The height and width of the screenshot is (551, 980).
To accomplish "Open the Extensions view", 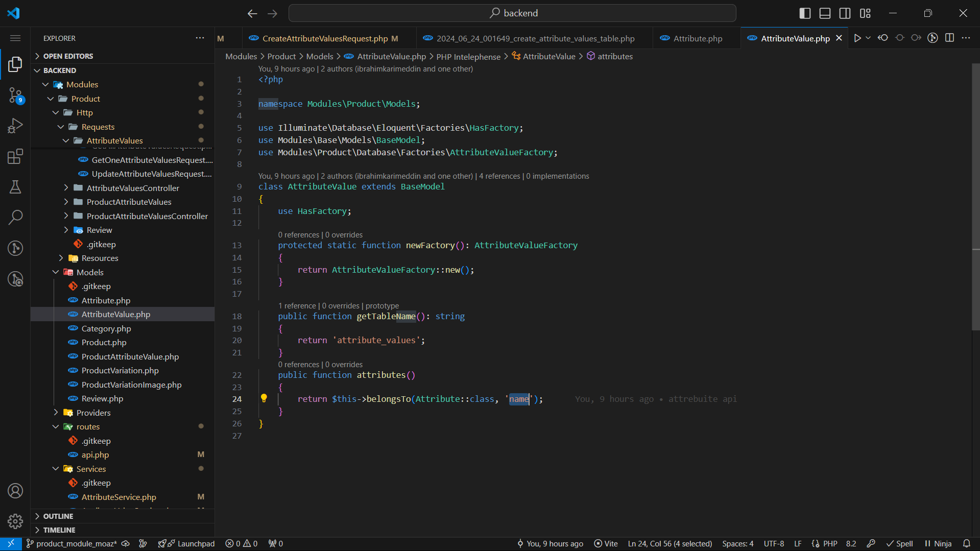I will pos(15,156).
